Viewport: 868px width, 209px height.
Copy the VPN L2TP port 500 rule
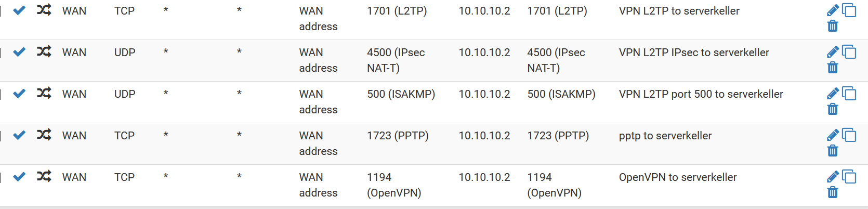pos(849,94)
